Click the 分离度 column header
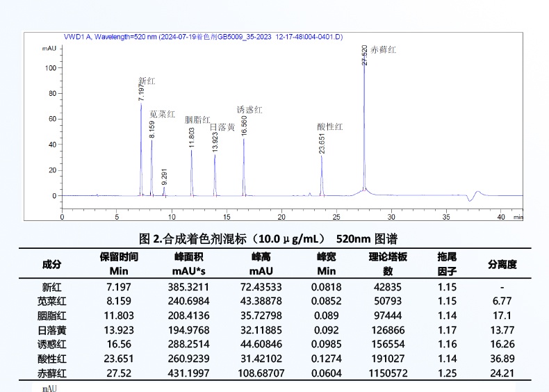549x392 pixels. [502, 264]
